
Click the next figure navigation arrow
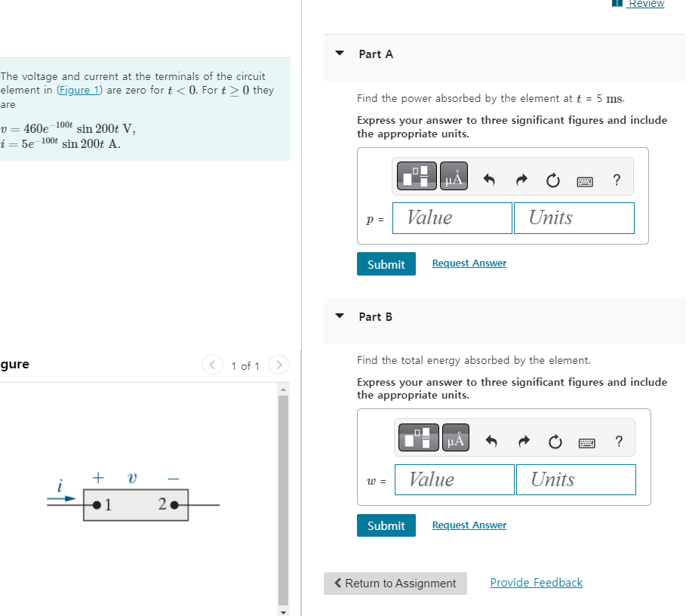pyautogui.click(x=278, y=365)
